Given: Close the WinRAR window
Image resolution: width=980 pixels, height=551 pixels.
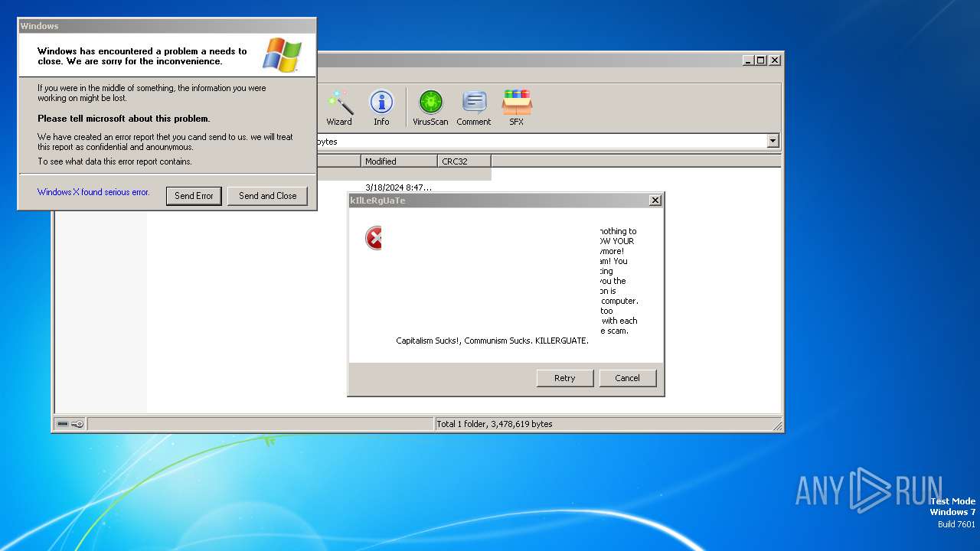Looking at the screenshot, I should [774, 60].
